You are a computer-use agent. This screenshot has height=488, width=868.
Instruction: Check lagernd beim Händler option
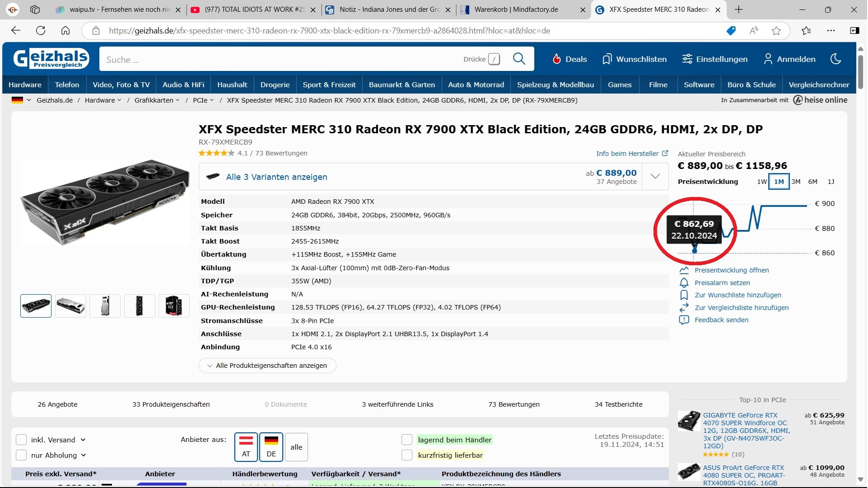(x=407, y=440)
